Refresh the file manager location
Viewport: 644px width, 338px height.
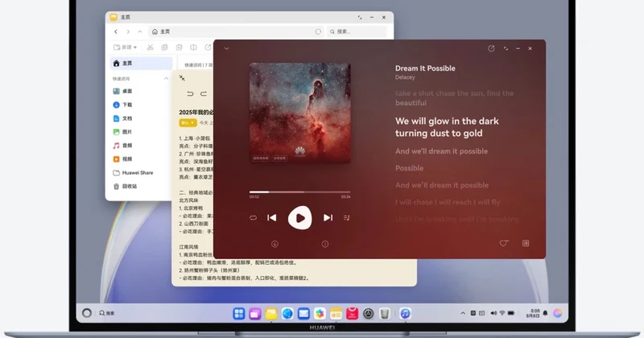pos(318,31)
